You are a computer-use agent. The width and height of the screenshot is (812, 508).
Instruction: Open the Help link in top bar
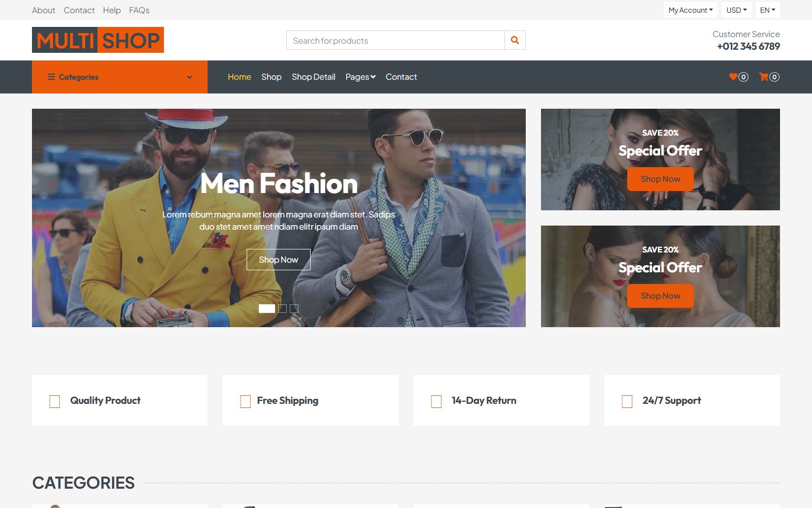click(x=112, y=10)
